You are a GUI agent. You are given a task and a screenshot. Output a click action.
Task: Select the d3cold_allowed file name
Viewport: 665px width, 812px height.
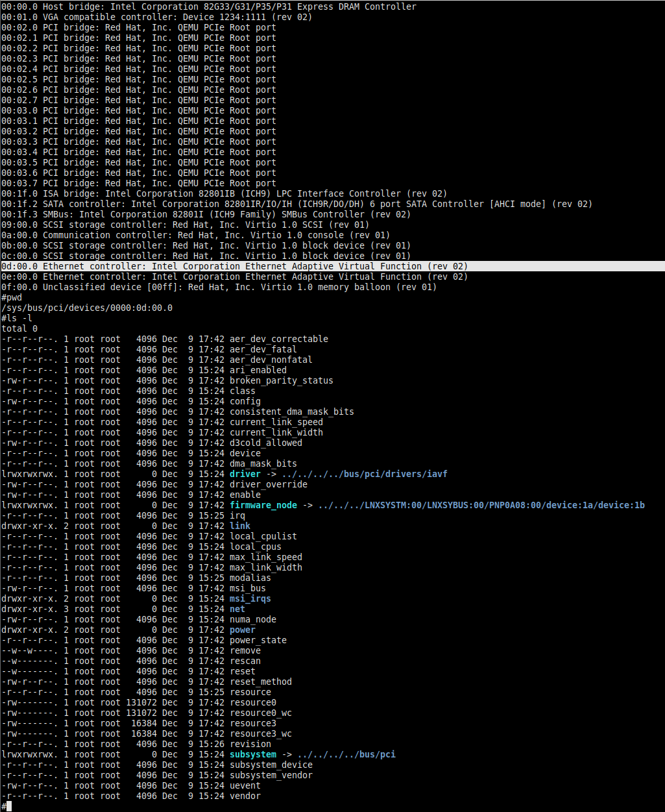(x=266, y=443)
